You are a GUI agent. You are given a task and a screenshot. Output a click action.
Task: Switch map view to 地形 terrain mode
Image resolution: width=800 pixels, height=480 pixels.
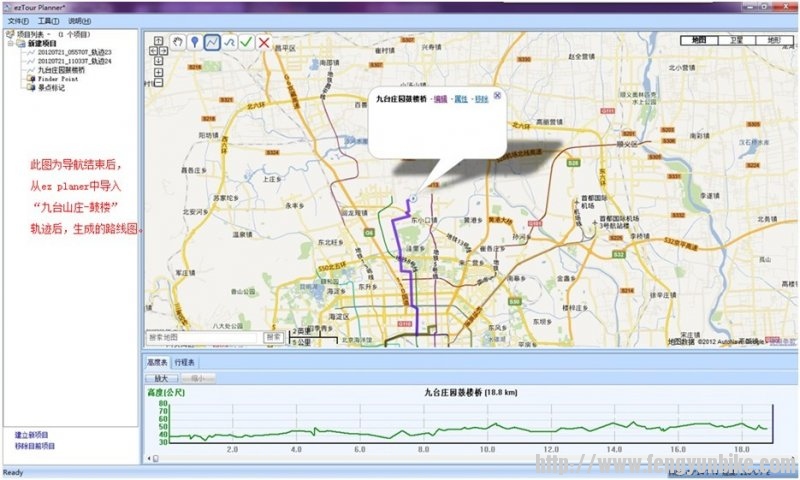coord(773,40)
